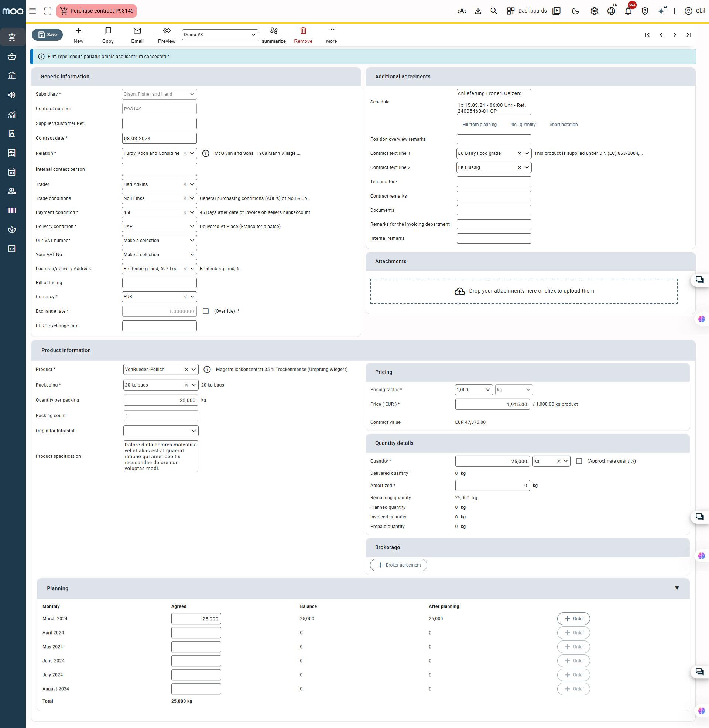Open Origin for Intrastat dropdown
Viewport: 709px width, 728px height.
[161, 431]
